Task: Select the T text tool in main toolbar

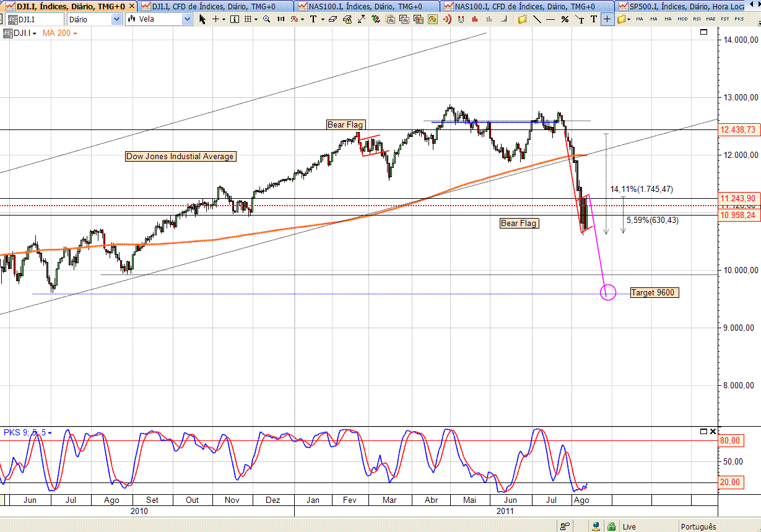Action: click(313, 19)
